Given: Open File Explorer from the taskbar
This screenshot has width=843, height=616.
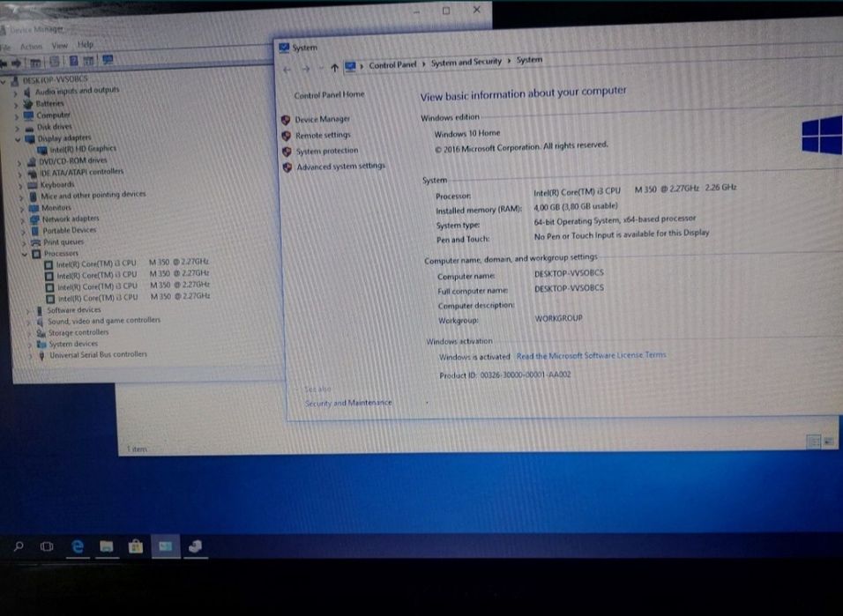Looking at the screenshot, I should tap(107, 546).
